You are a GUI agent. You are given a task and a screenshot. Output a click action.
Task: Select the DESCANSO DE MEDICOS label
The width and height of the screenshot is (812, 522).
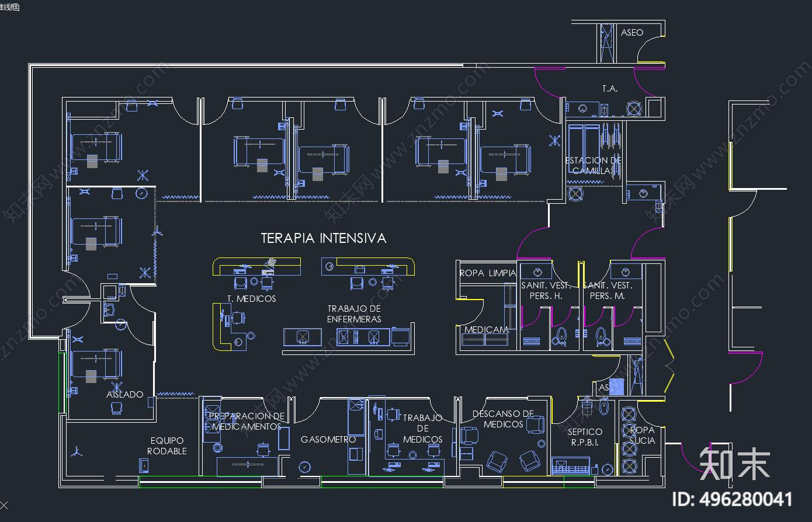[503, 419]
